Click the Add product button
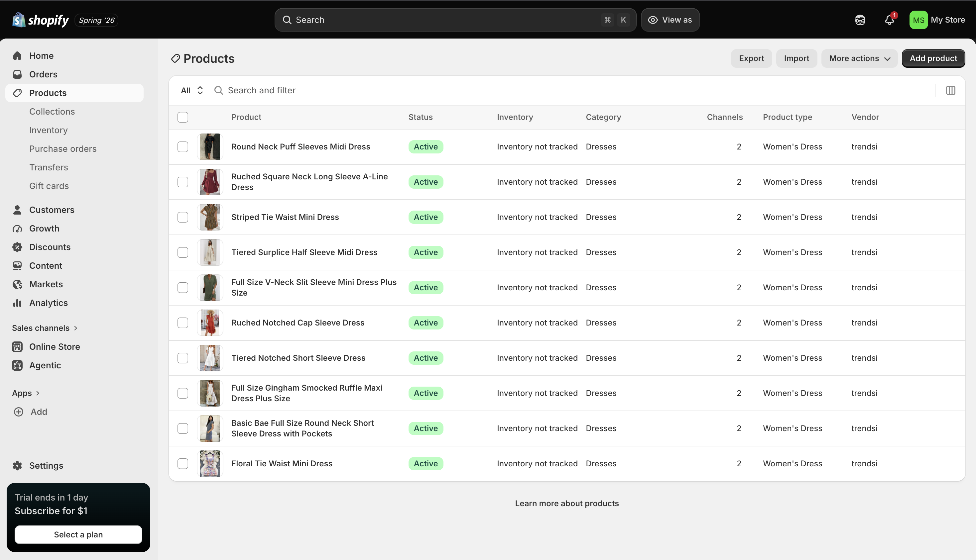 tap(933, 58)
